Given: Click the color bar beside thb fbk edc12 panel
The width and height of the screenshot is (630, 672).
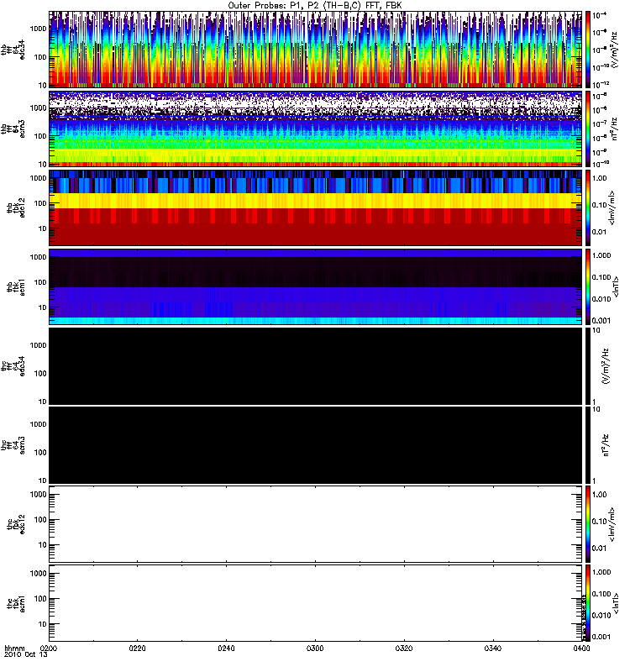Looking at the screenshot, I should (x=588, y=207).
